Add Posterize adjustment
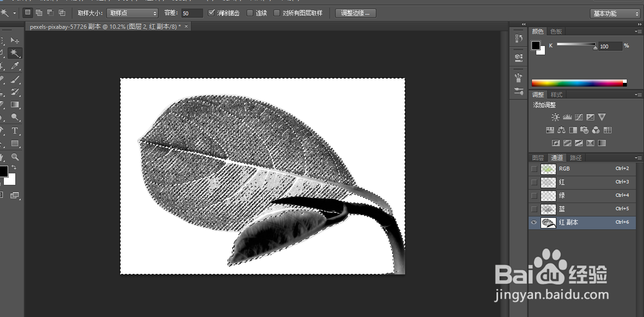This screenshot has width=644, height=317. tap(567, 143)
